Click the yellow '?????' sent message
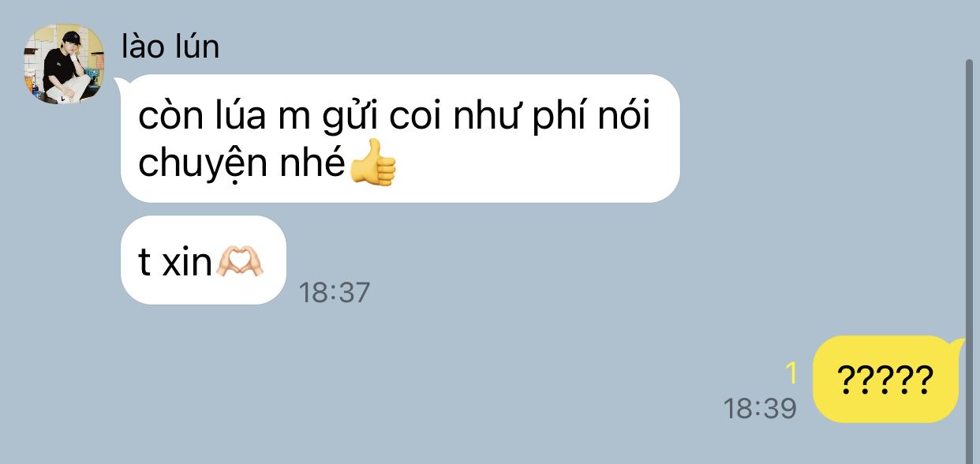Viewport: 980px width, 464px height. pyautogui.click(x=886, y=380)
